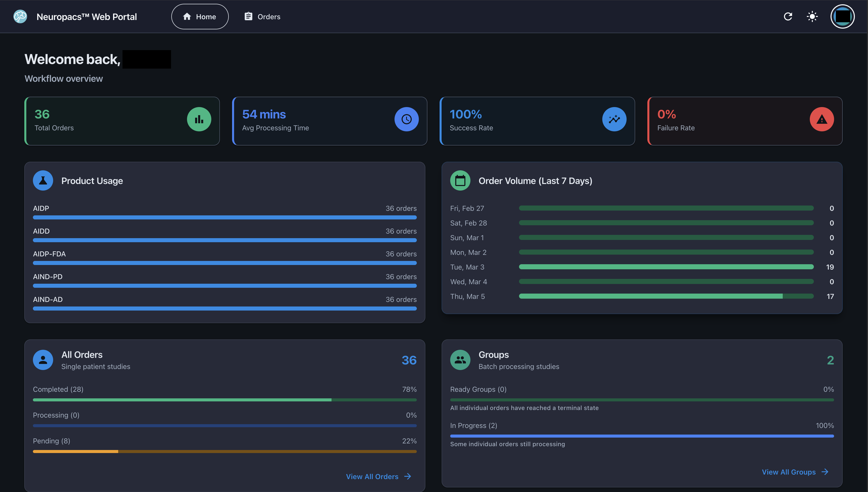Click the Pending orders progress bar
868x492 pixels.
(x=225, y=451)
